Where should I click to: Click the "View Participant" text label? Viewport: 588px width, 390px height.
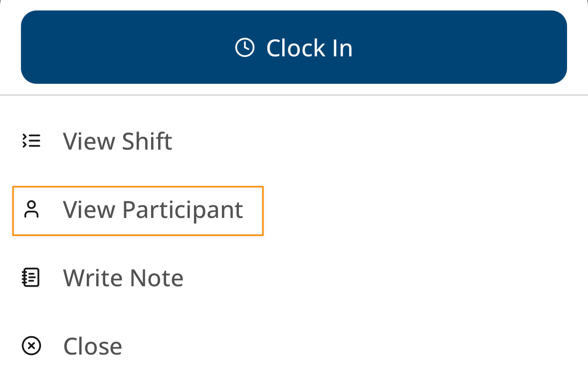153,209
